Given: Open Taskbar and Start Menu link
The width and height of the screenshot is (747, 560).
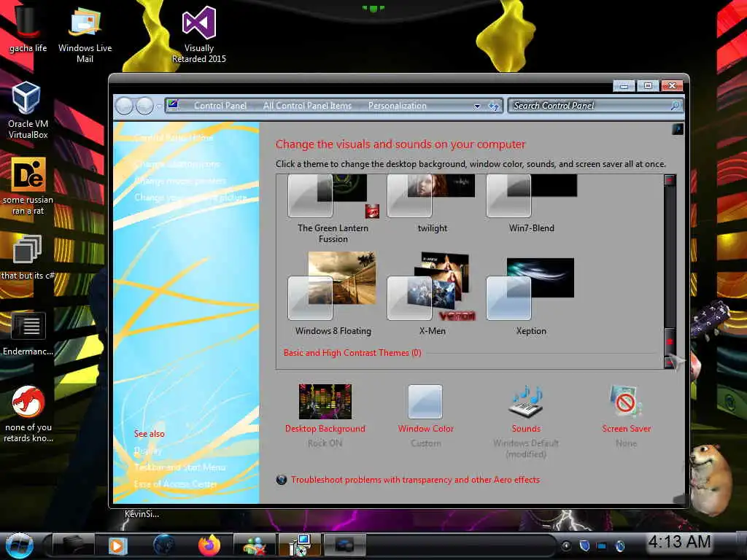Looking at the screenshot, I should [179, 467].
